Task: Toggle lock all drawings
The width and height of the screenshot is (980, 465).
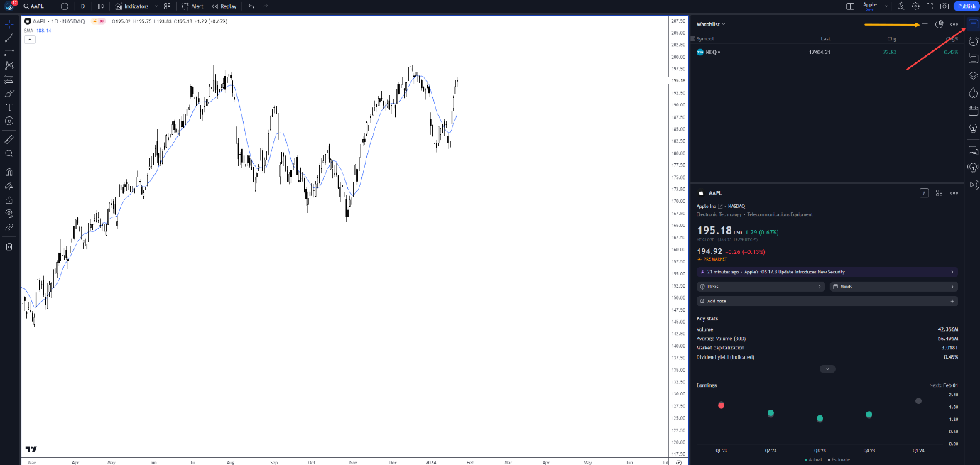Action: (x=9, y=199)
